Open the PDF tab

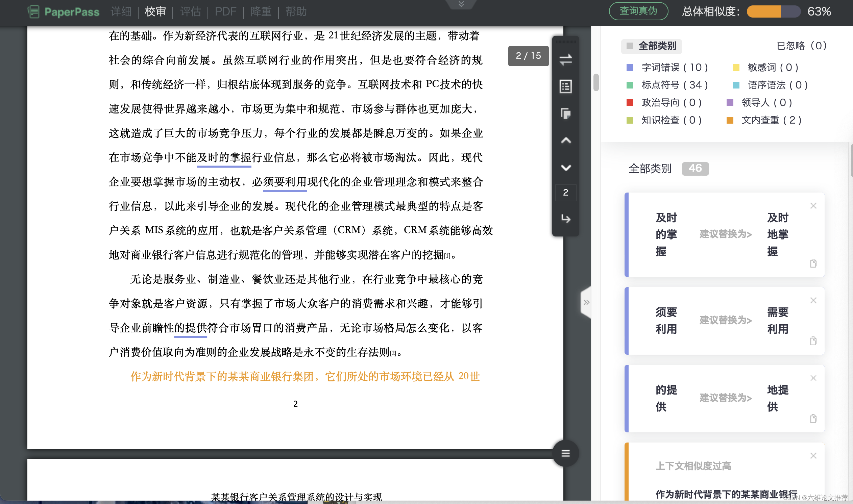225,12
